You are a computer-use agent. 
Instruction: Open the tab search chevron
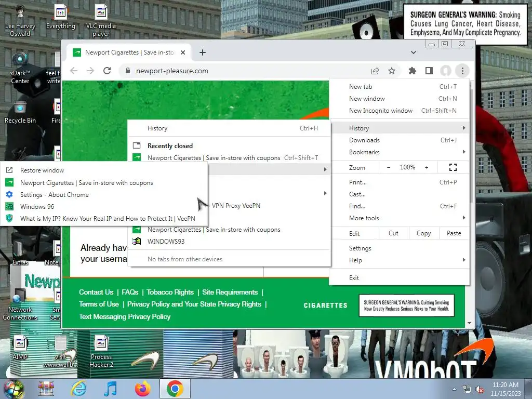click(x=413, y=52)
